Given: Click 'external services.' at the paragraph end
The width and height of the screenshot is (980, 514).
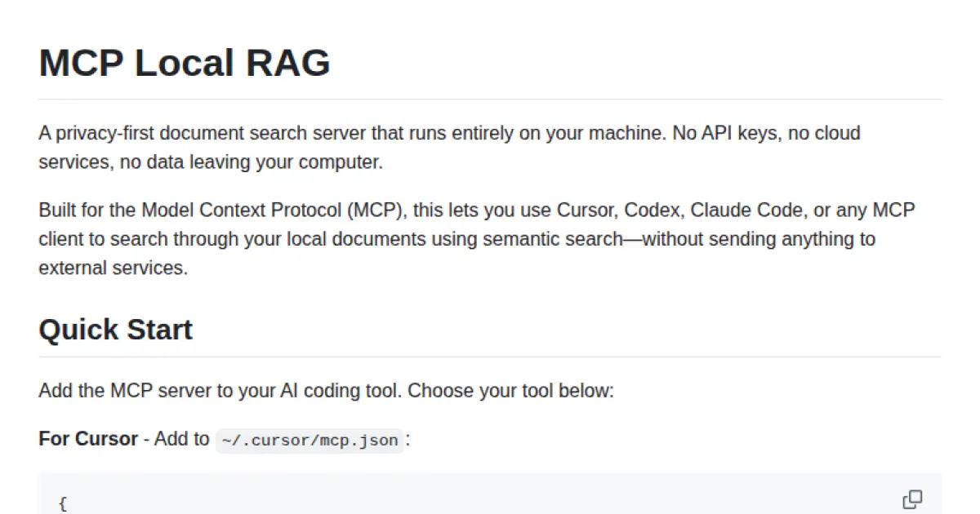Looking at the screenshot, I should pos(113,268).
